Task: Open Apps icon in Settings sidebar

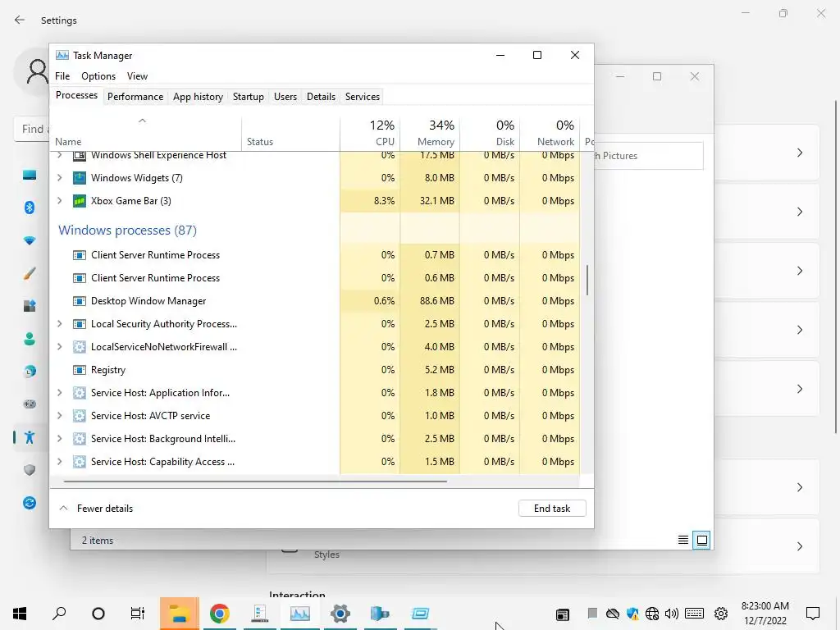Action: tap(30, 306)
